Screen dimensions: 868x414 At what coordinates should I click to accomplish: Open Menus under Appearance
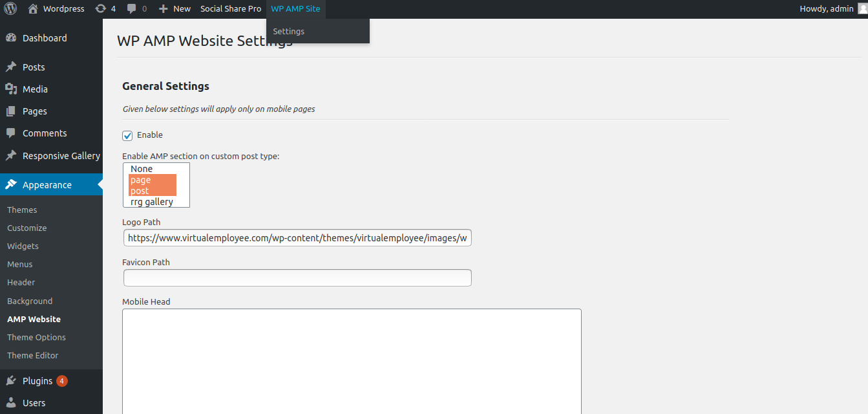point(20,264)
